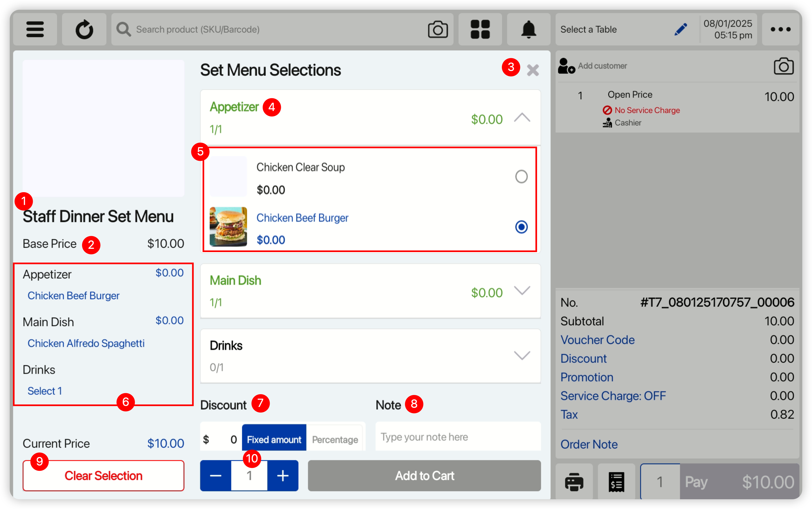Collapse the Appetizer section chevron
This screenshot has width=812, height=509.
pos(522,118)
